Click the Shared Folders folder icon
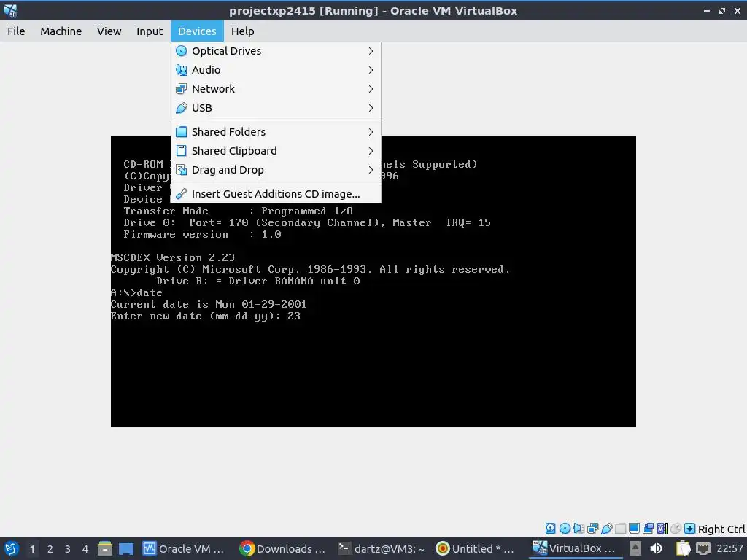The width and height of the screenshot is (747, 560). pos(182,132)
